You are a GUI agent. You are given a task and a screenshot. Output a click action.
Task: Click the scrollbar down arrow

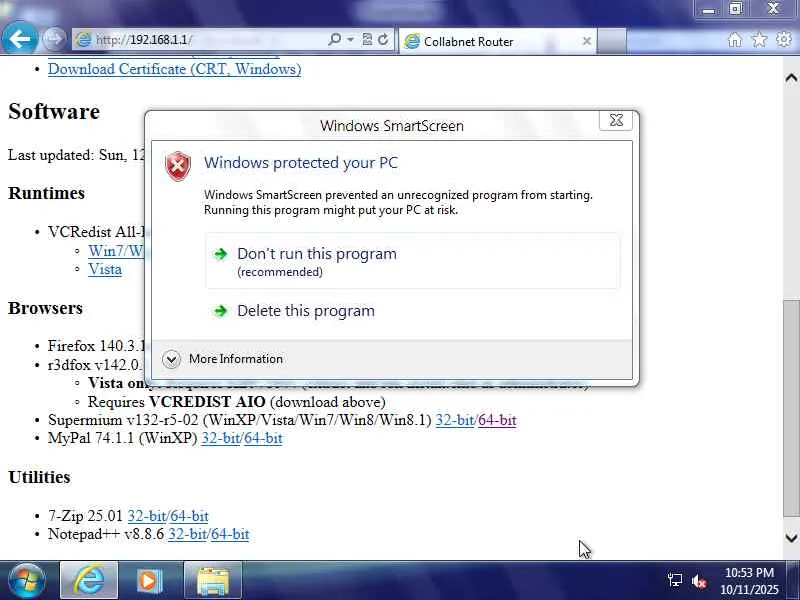[791, 538]
